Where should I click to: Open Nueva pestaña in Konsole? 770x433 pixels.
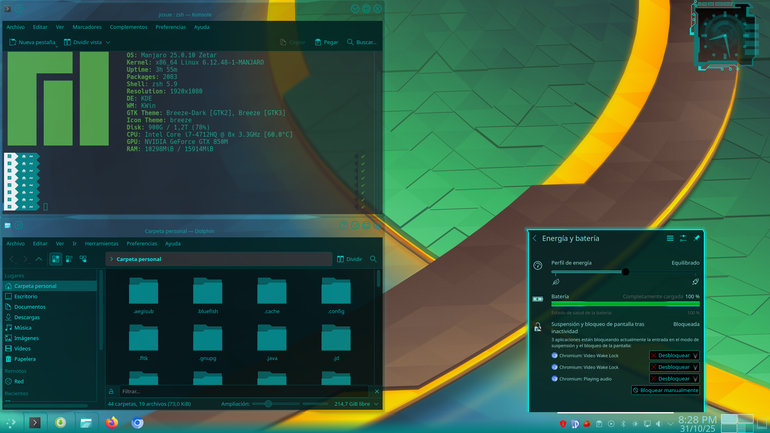[x=32, y=42]
